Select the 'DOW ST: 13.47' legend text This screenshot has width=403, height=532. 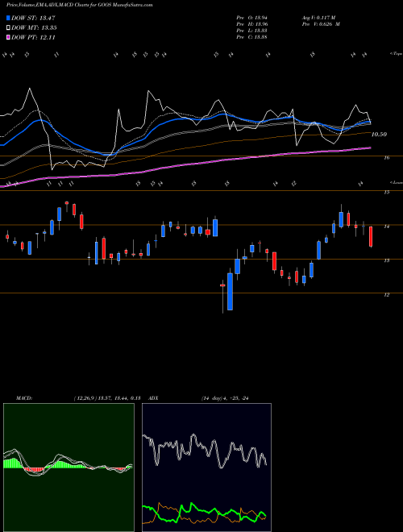pyautogui.click(x=33, y=18)
